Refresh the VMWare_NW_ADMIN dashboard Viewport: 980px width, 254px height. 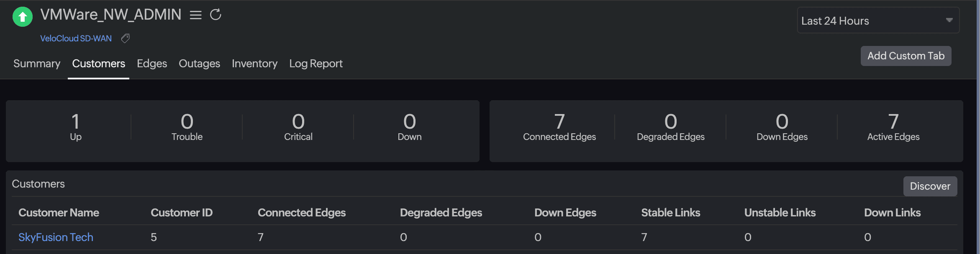(216, 15)
